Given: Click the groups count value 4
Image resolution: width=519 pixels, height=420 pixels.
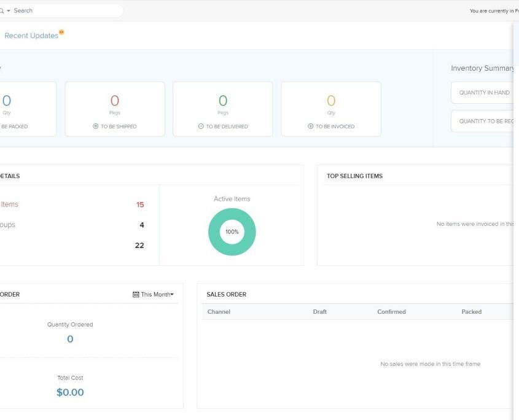Looking at the screenshot, I should 142,225.
